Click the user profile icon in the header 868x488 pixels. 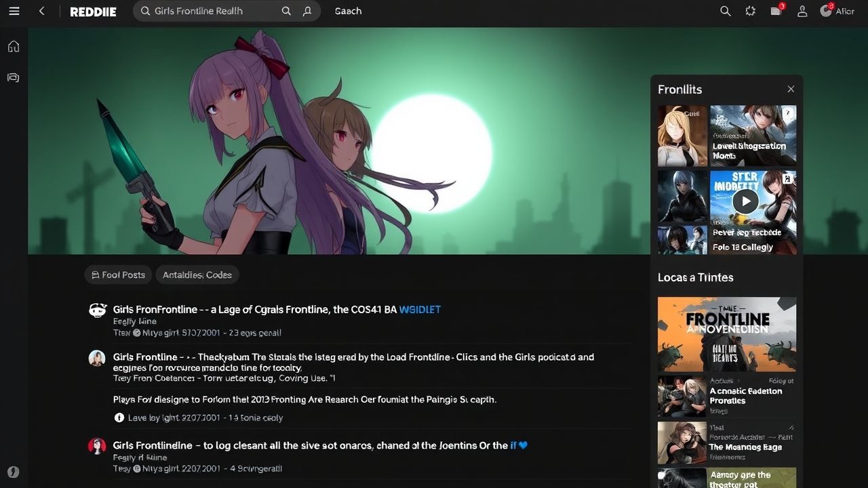pos(802,12)
